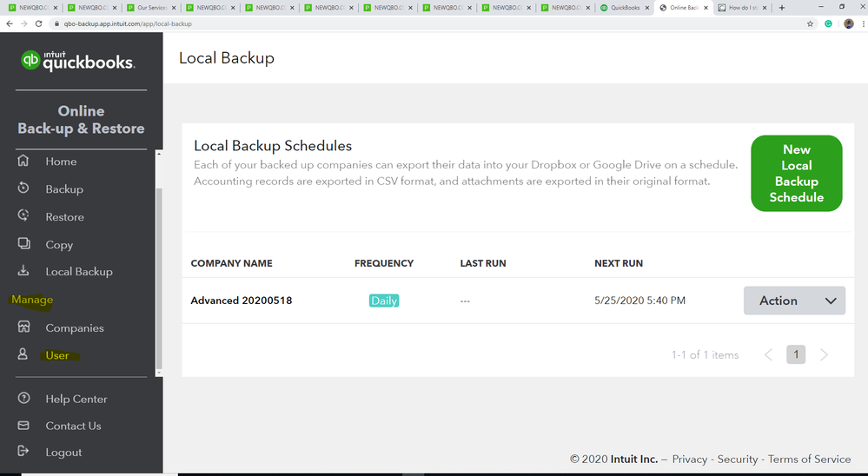The image size is (868, 476).
Task: Open the Backup menu item
Action: click(x=64, y=189)
